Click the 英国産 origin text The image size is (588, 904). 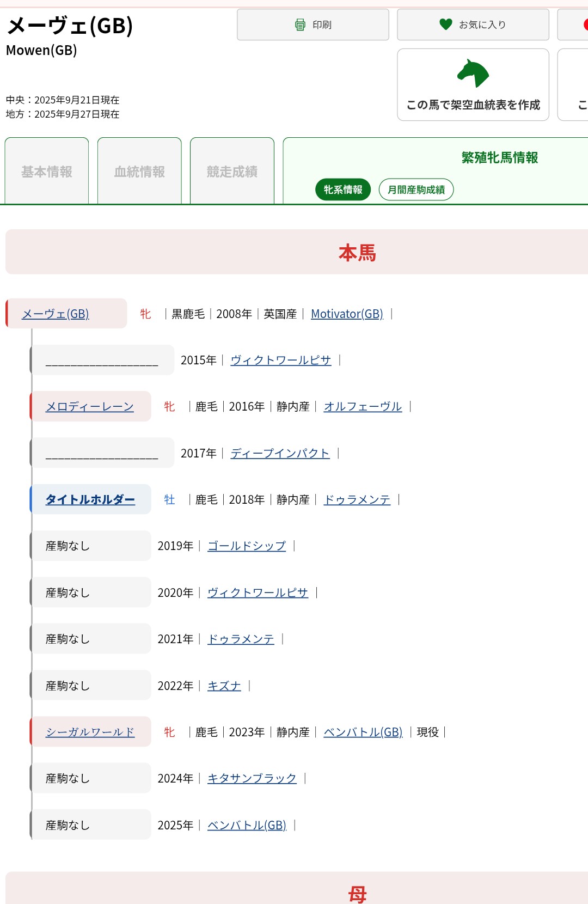280,314
